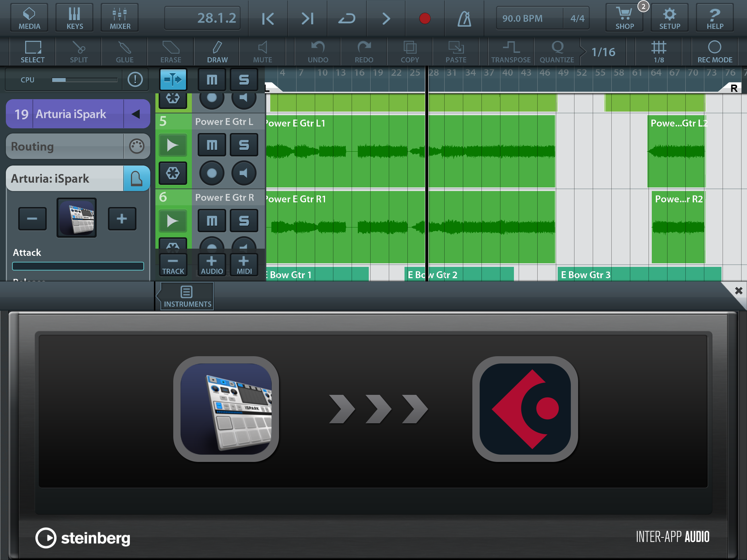The width and height of the screenshot is (747, 560).
Task: Toggle the metronome click
Action: point(464,18)
